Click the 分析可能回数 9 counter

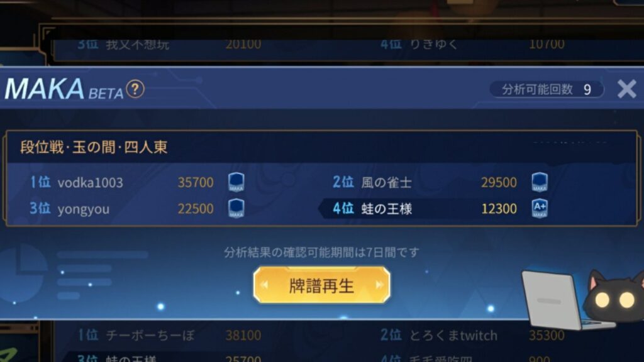(x=547, y=89)
